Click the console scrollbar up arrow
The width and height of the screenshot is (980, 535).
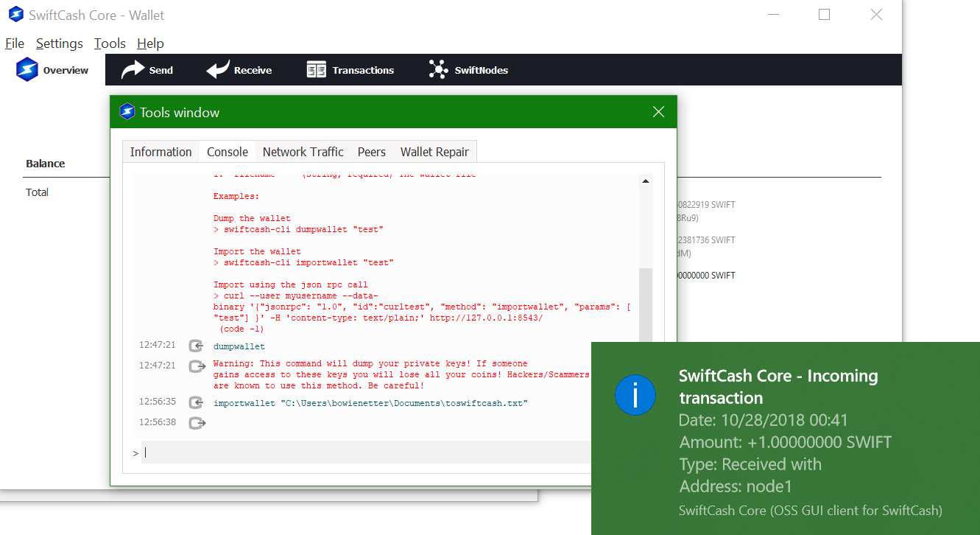point(646,181)
